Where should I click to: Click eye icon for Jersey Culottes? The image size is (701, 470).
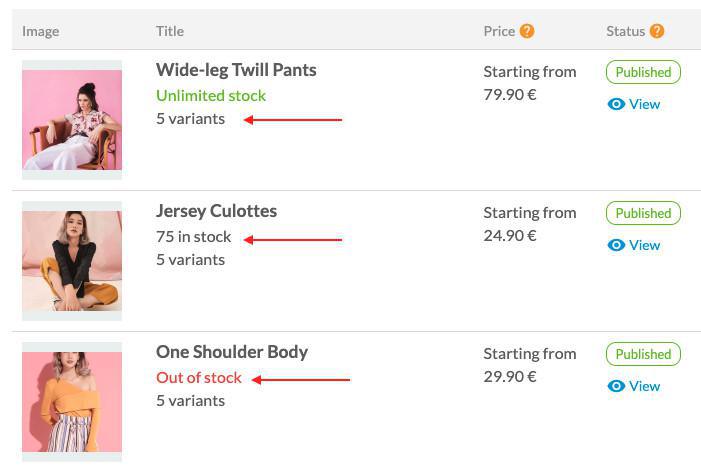pos(616,245)
